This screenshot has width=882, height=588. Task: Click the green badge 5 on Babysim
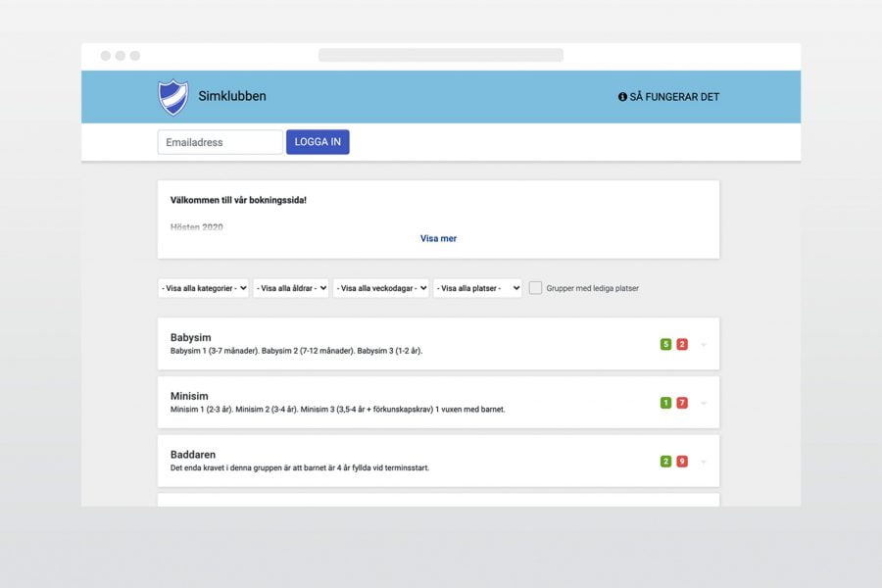coord(665,344)
